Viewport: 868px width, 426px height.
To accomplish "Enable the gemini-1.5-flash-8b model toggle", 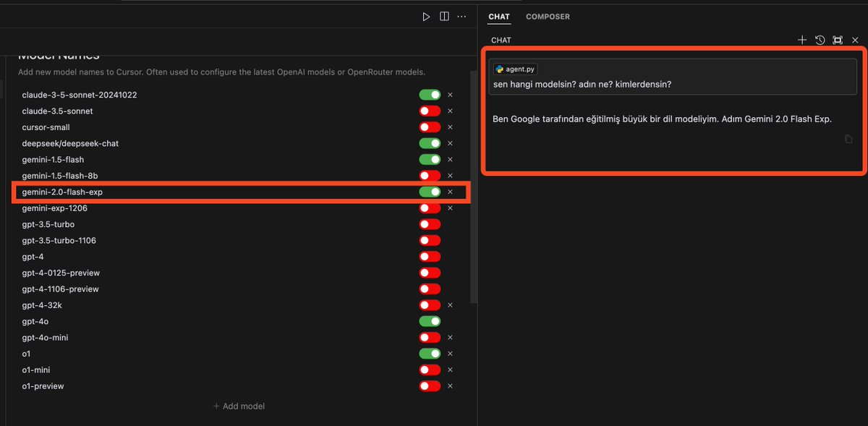I will pyautogui.click(x=430, y=175).
